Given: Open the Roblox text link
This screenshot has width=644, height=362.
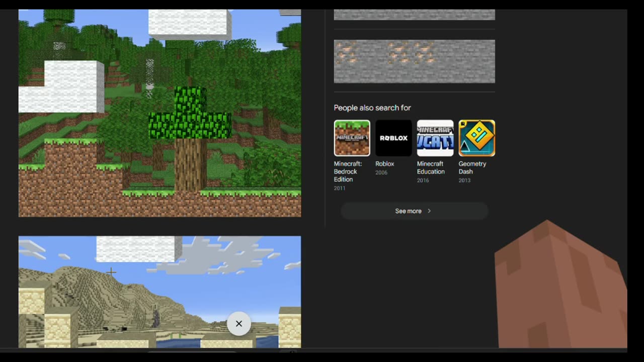Looking at the screenshot, I should (x=384, y=164).
